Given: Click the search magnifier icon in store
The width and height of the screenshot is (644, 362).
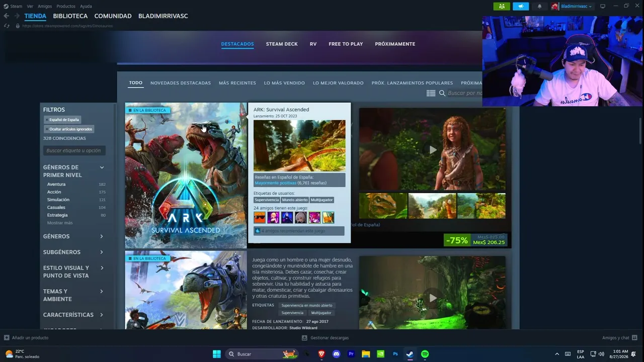Looking at the screenshot, I should (x=442, y=93).
